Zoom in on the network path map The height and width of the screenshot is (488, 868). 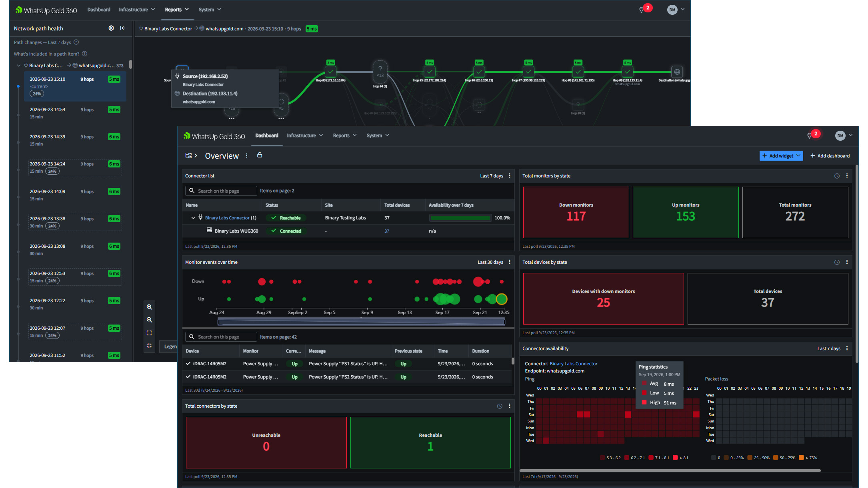[x=149, y=307]
